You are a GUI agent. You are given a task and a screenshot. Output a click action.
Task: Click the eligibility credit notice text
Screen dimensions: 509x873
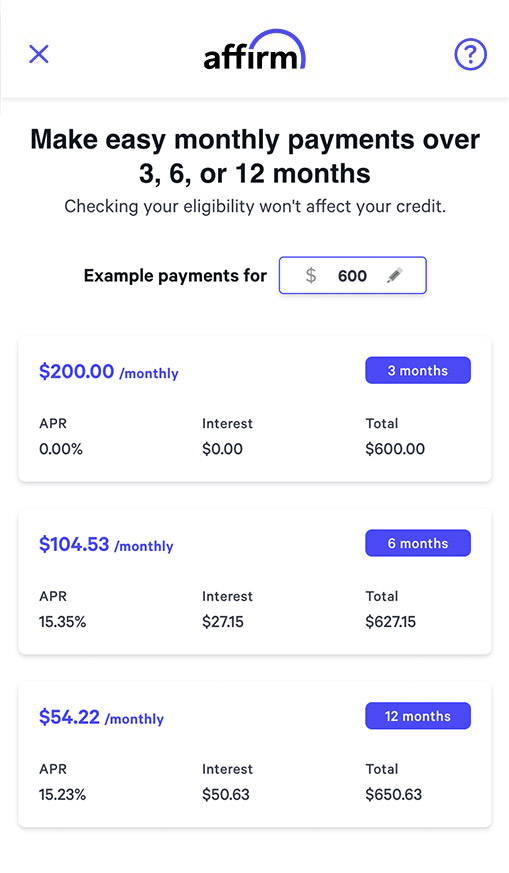click(255, 206)
